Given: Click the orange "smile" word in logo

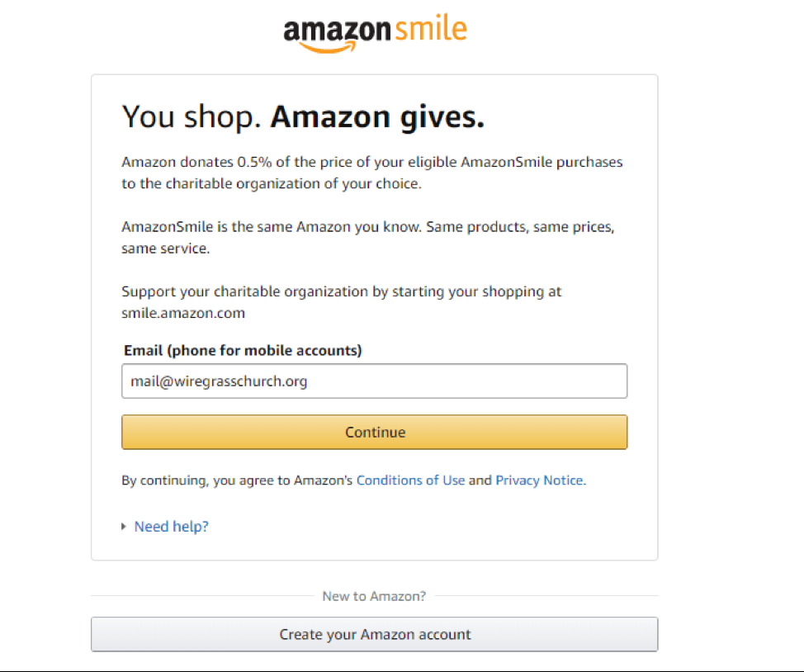Looking at the screenshot, I should (431, 28).
